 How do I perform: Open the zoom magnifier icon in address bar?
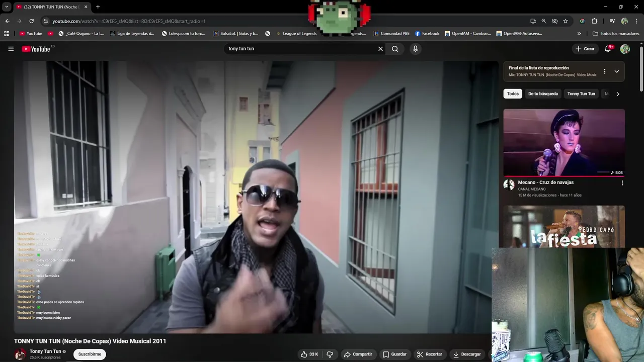click(x=544, y=21)
